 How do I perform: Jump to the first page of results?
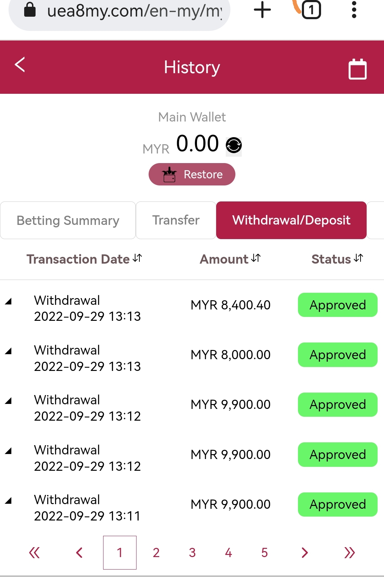click(x=34, y=552)
